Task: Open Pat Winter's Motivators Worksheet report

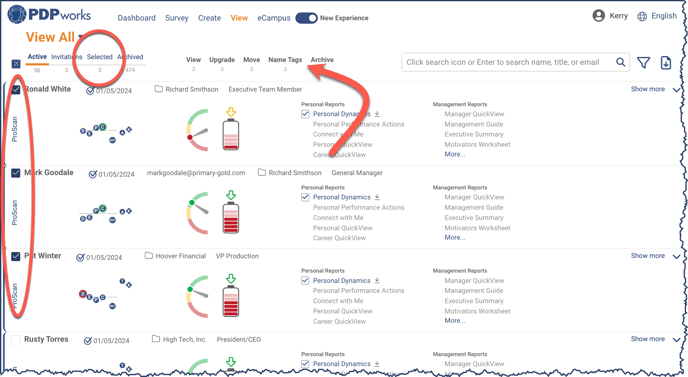Action: 477,311
